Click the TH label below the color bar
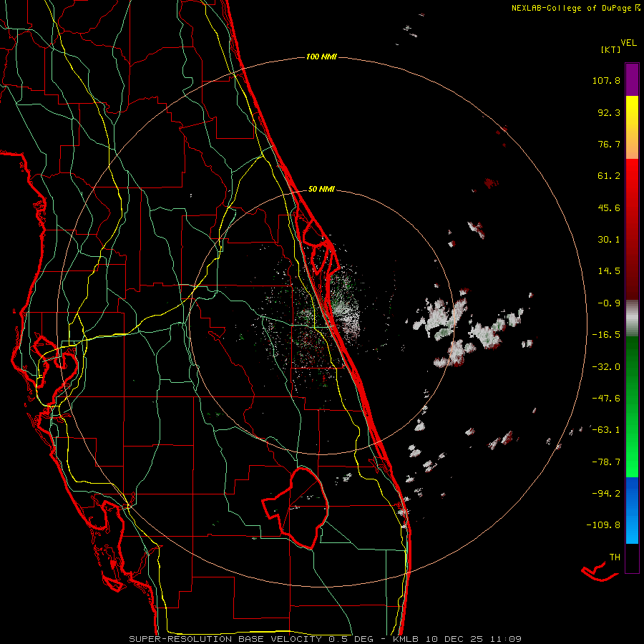Screen dimensions: 644x644 [x=615, y=557]
